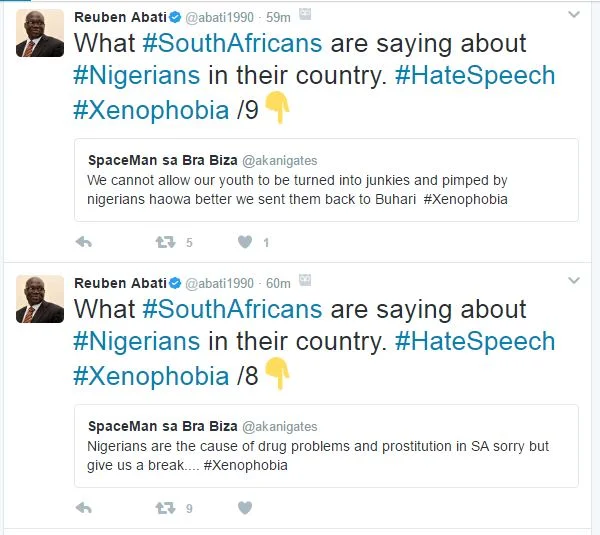This screenshot has width=600, height=535.
Task: Click #HateSpeech hashtag in the first tweet
Action: [474, 76]
